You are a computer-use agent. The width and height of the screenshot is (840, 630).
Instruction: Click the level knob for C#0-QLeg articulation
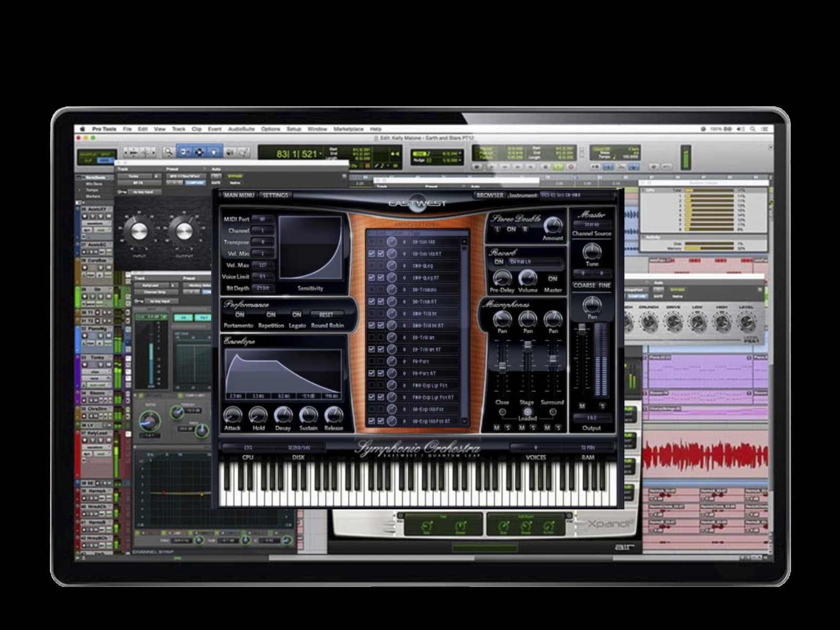pyautogui.click(x=392, y=266)
